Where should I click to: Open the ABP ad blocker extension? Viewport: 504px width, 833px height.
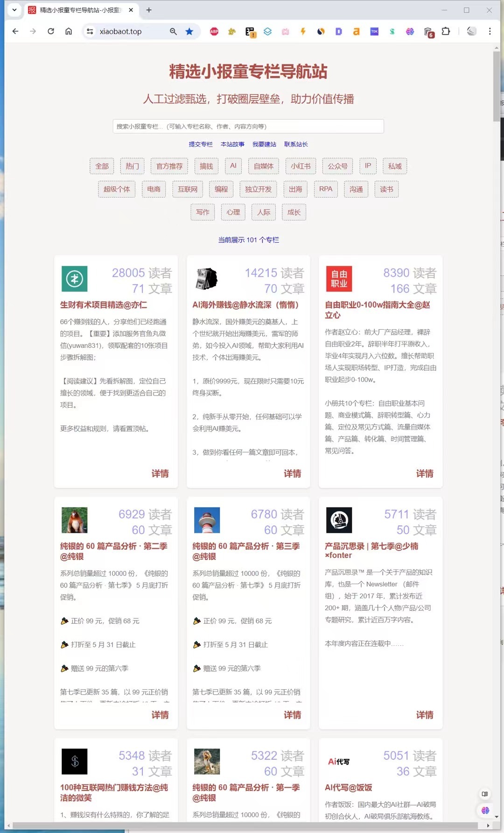[214, 31]
